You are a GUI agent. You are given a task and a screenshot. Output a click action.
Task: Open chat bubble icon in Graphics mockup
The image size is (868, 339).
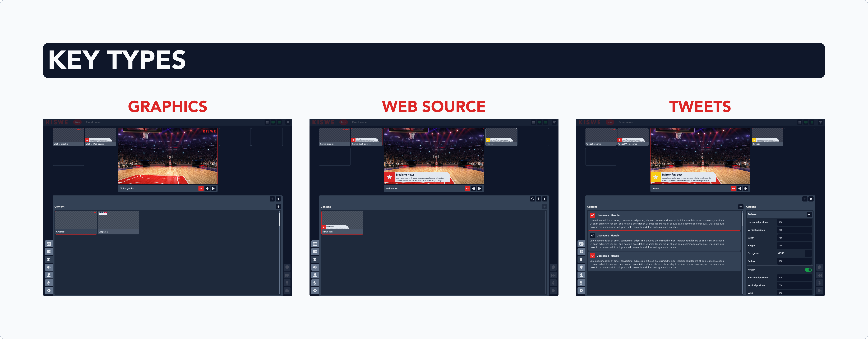287,267
